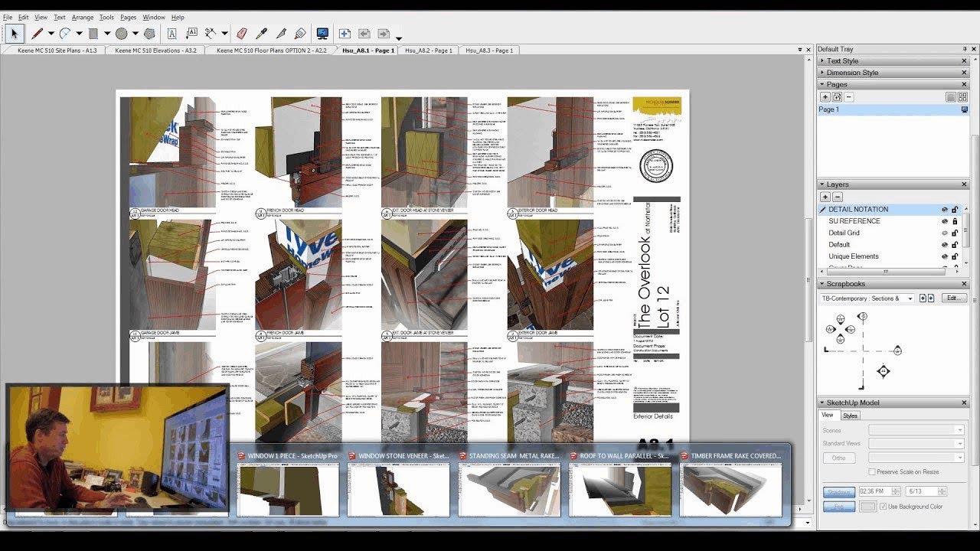Switch to Keene MC 510 Elevations tab

(155, 51)
